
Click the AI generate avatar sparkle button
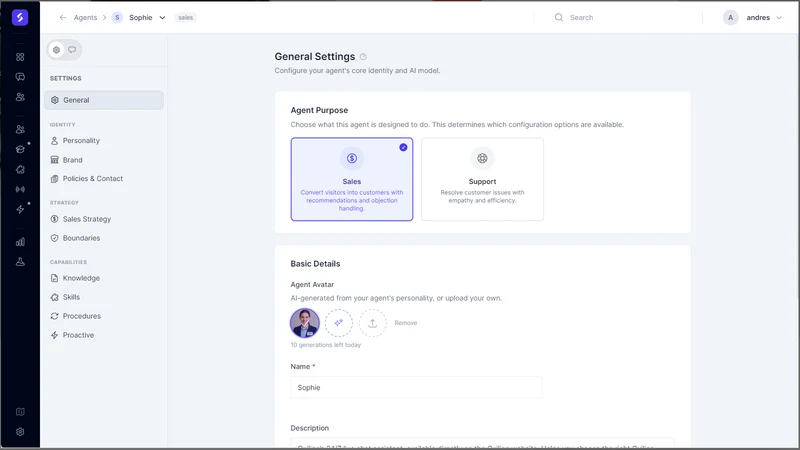coord(339,323)
